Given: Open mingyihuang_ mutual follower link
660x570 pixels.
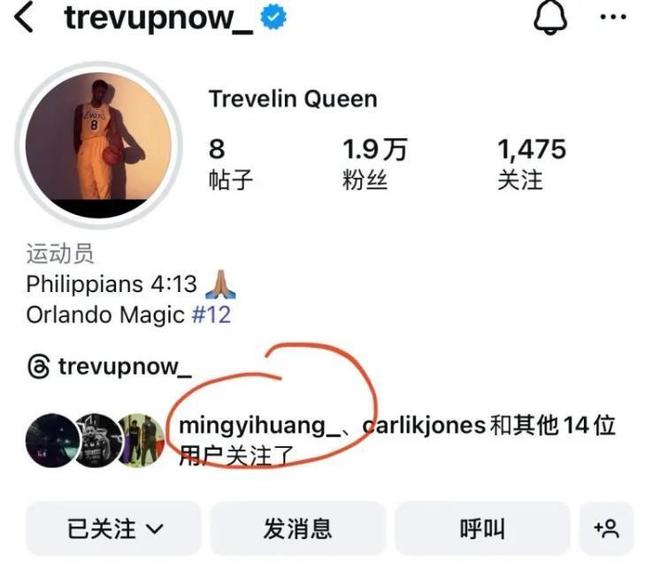Looking at the screenshot, I should [259, 426].
